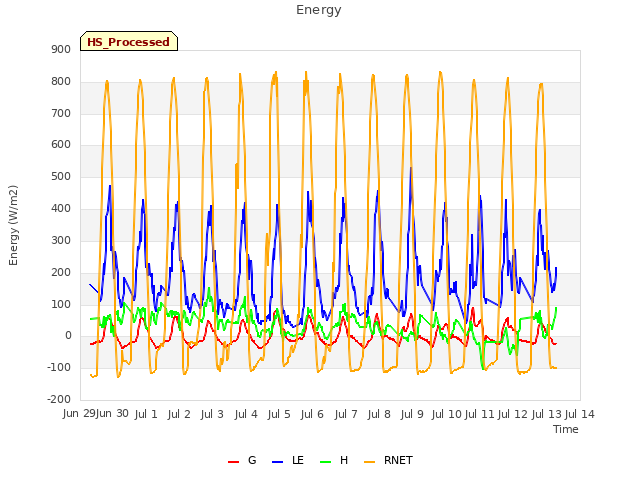Click the Jul 5 x-axis tick label

279,414
